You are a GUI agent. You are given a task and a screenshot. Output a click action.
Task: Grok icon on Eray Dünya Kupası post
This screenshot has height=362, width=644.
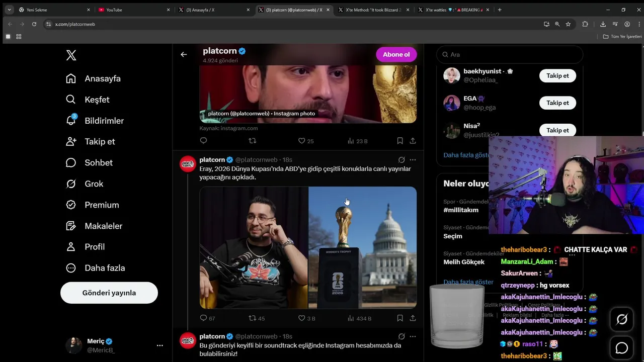coord(401,160)
